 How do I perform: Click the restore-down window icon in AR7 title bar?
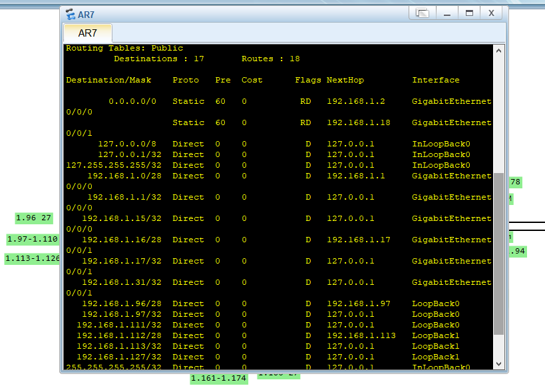point(422,13)
